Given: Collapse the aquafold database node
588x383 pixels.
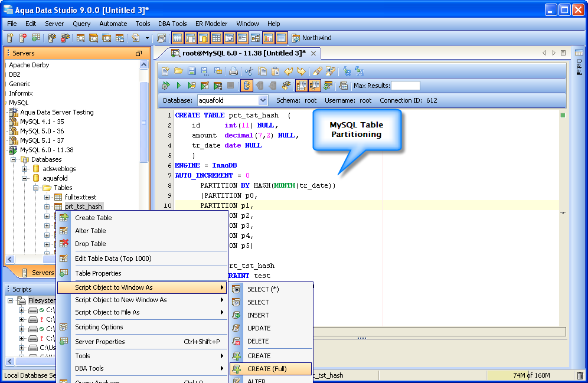Looking at the screenshot, I should pos(25,178).
